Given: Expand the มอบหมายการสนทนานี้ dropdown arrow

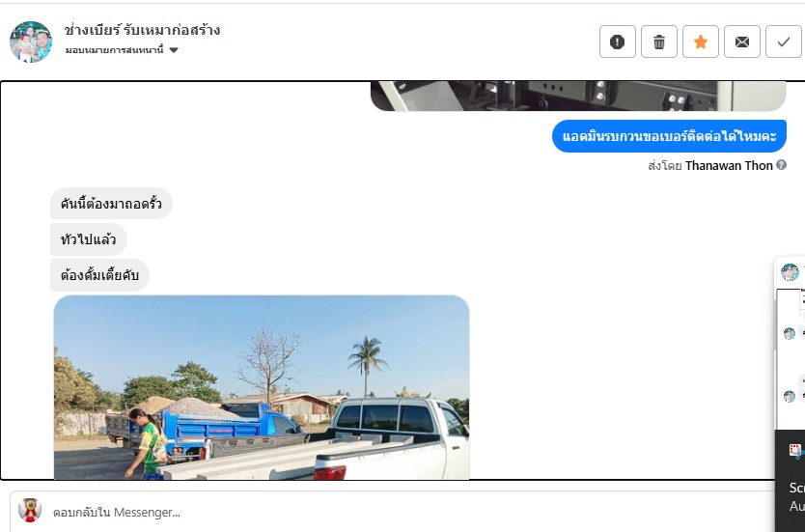Looking at the screenshot, I should [x=174, y=50].
